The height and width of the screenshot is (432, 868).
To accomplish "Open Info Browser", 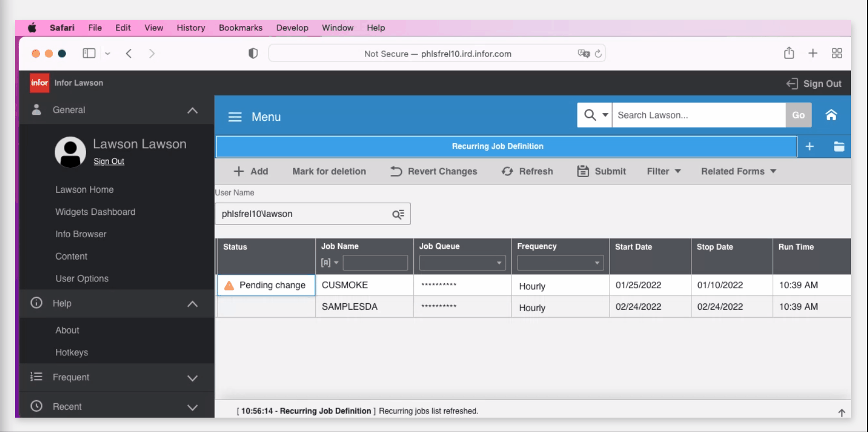I will (x=81, y=234).
